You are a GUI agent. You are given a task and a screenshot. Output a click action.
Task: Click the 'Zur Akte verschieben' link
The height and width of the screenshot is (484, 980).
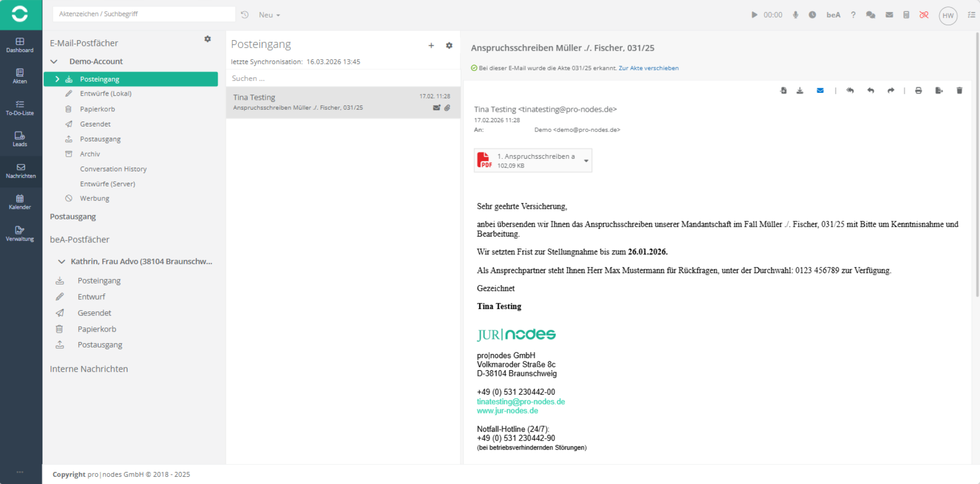tap(648, 68)
